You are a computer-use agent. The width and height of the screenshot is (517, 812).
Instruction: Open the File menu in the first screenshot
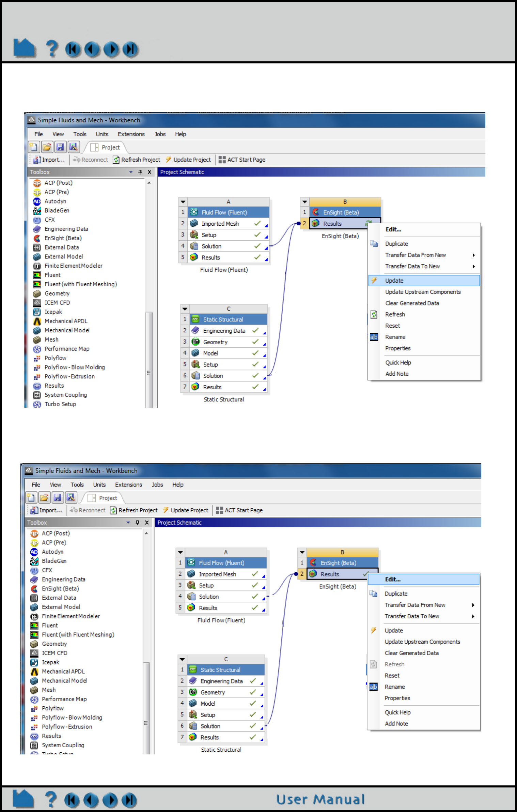point(38,134)
